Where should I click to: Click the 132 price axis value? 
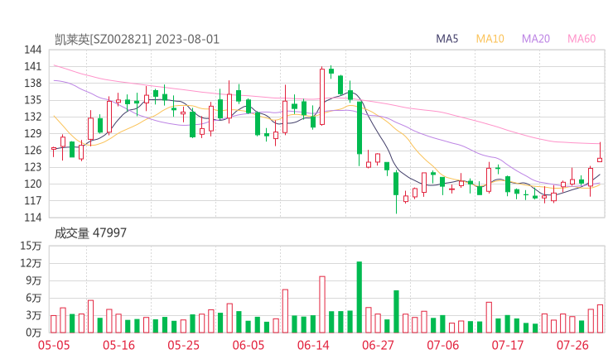click(32, 117)
